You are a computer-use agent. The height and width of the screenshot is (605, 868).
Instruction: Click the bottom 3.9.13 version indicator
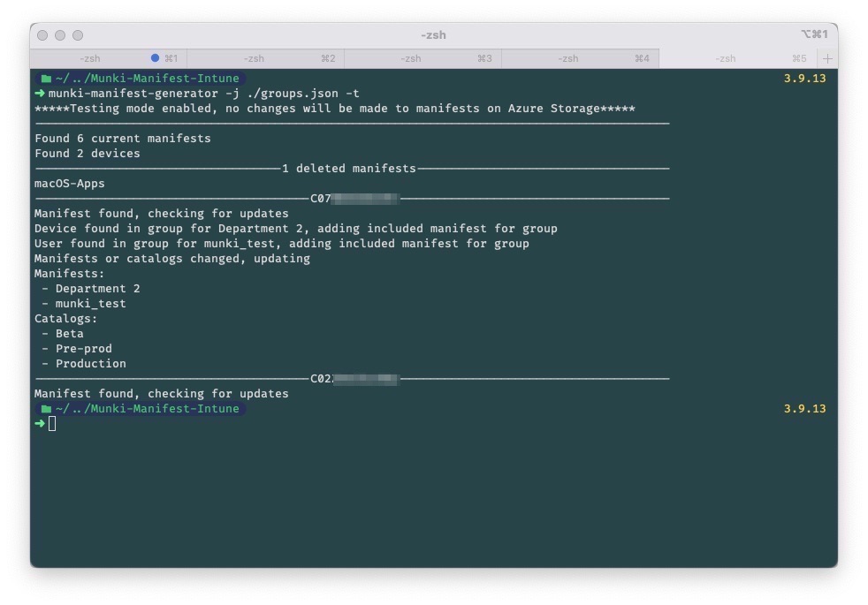pyautogui.click(x=805, y=409)
